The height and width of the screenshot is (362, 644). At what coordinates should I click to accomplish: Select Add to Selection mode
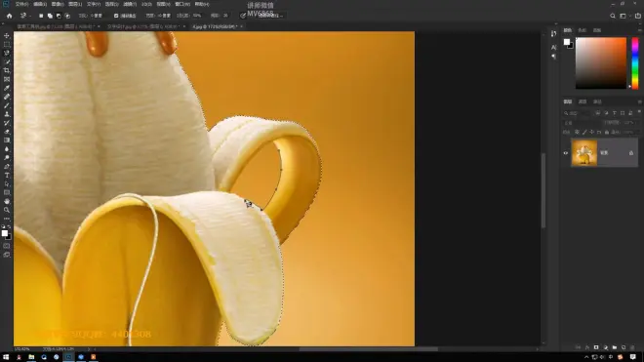click(50, 16)
